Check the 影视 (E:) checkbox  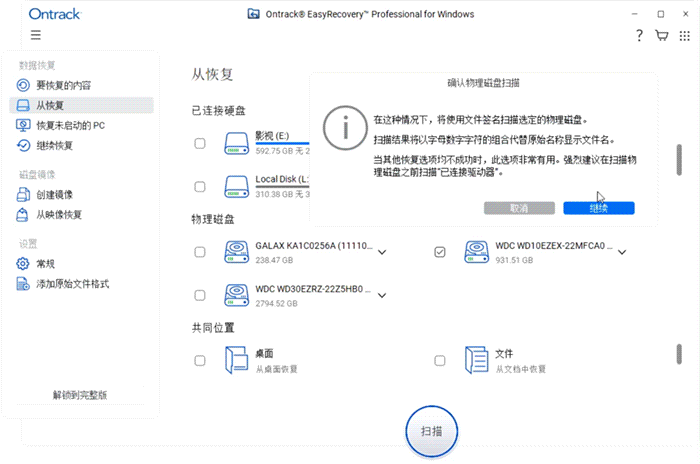point(200,143)
